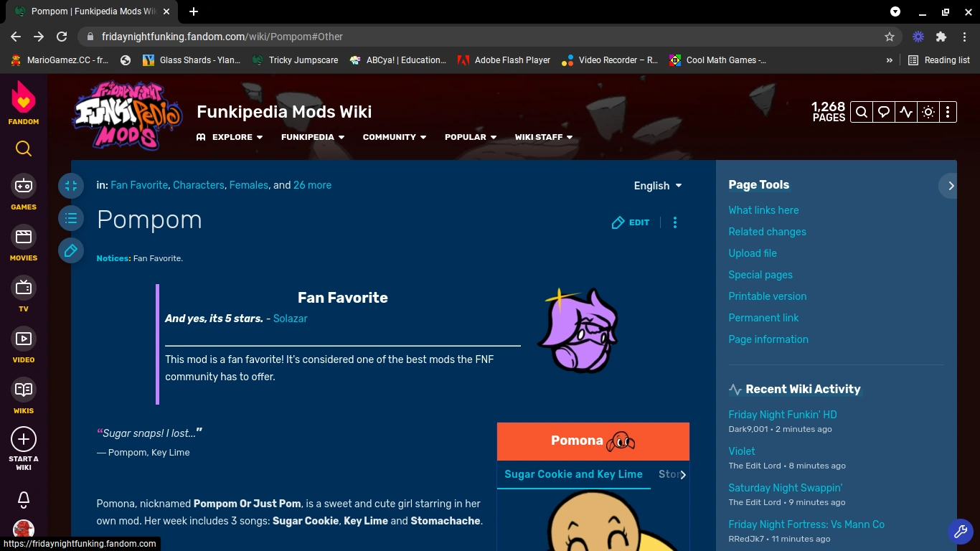Reload the page

[62, 37]
